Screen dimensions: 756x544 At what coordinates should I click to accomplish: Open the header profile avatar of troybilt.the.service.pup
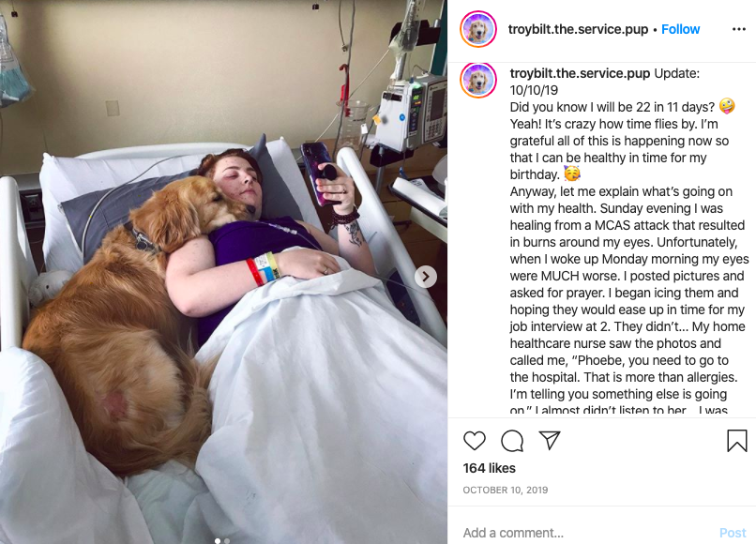point(478,29)
